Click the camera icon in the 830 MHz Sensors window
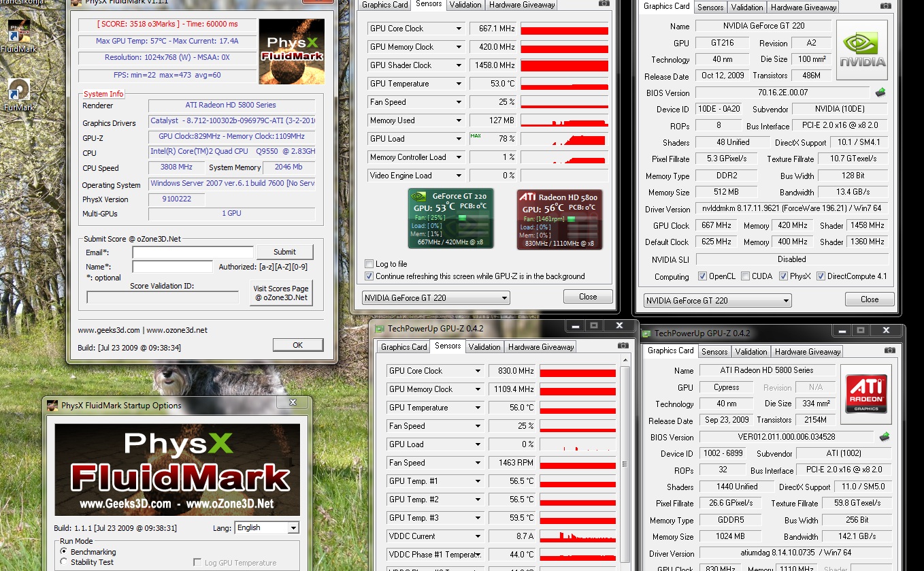The width and height of the screenshot is (924, 571). (x=623, y=346)
